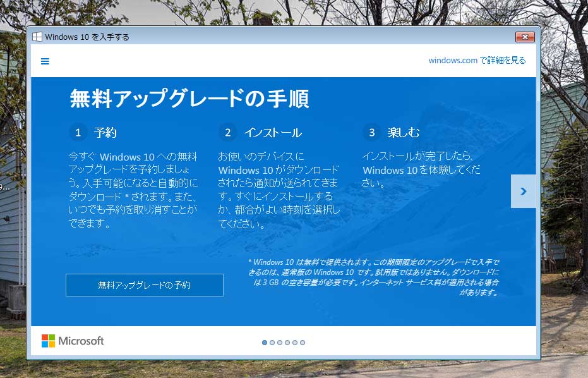Open the hamburger menu icon
Image resolution: width=588 pixels, height=378 pixels.
point(45,61)
